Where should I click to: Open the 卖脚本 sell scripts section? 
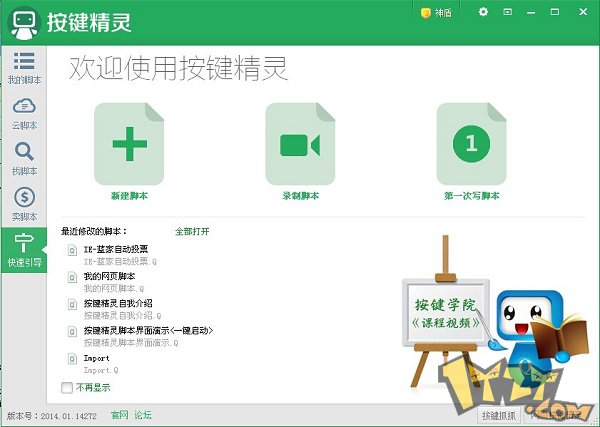24,204
